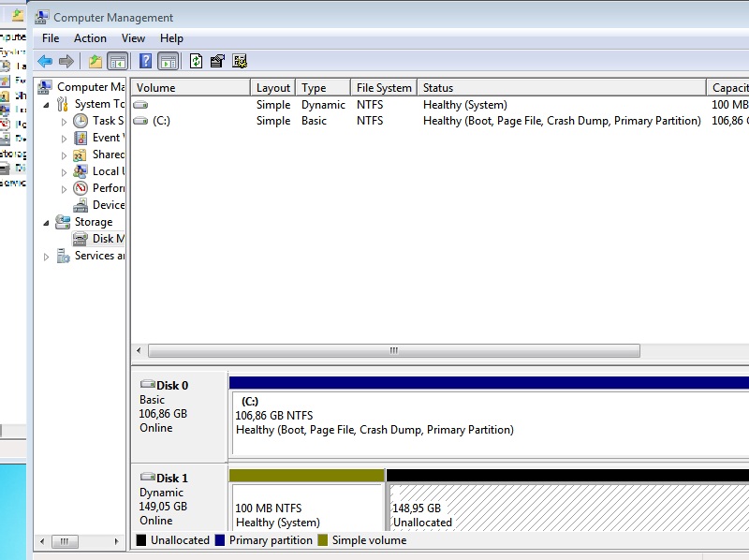Image resolution: width=749 pixels, height=560 pixels.
Task: Select the Device Manager icon in tree
Action: click(x=81, y=205)
